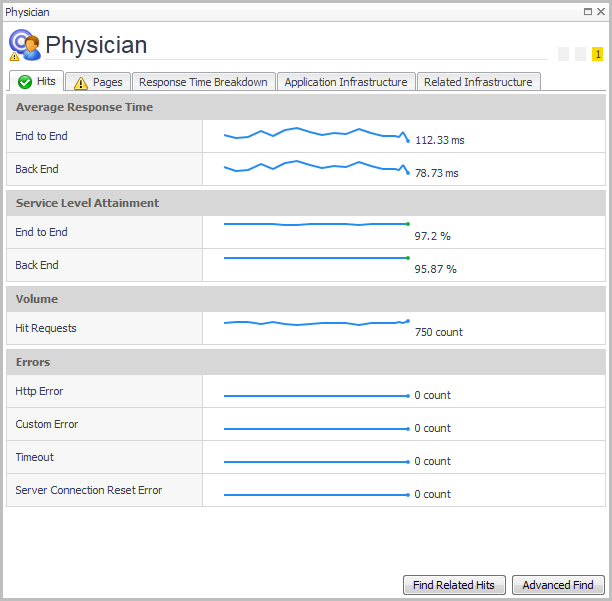
Task: Click the Server Connection Reset Error trend line
Action: point(316,495)
